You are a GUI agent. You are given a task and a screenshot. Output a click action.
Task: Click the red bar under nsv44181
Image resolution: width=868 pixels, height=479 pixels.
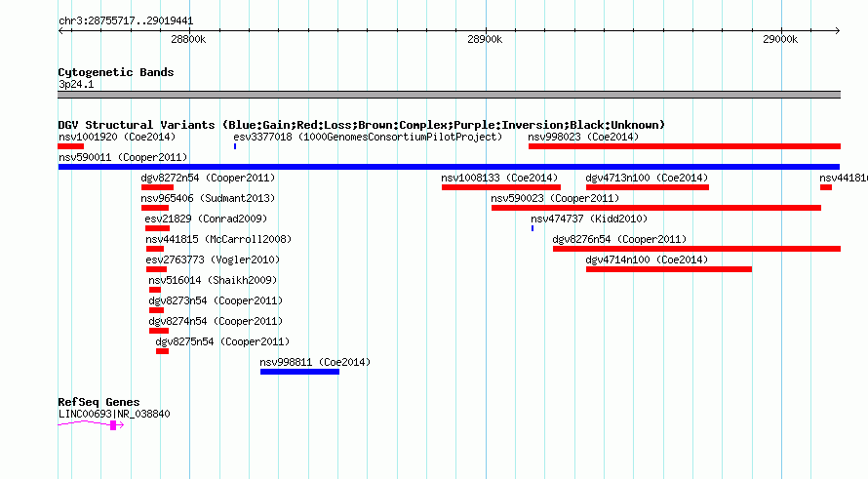(x=826, y=187)
